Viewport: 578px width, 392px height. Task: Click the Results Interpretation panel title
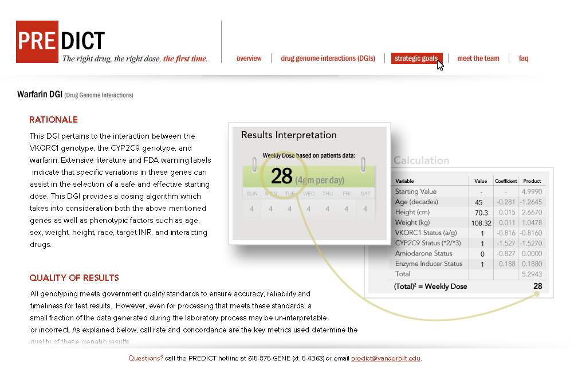[289, 135]
